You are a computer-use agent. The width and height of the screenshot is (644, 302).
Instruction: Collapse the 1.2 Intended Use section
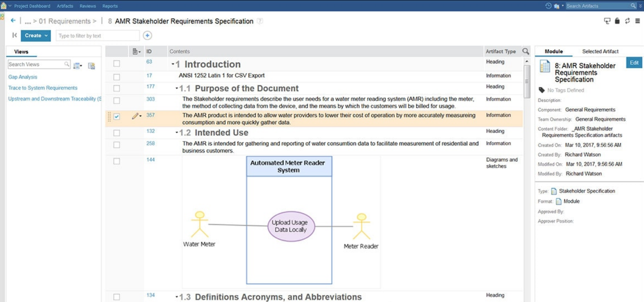177,133
